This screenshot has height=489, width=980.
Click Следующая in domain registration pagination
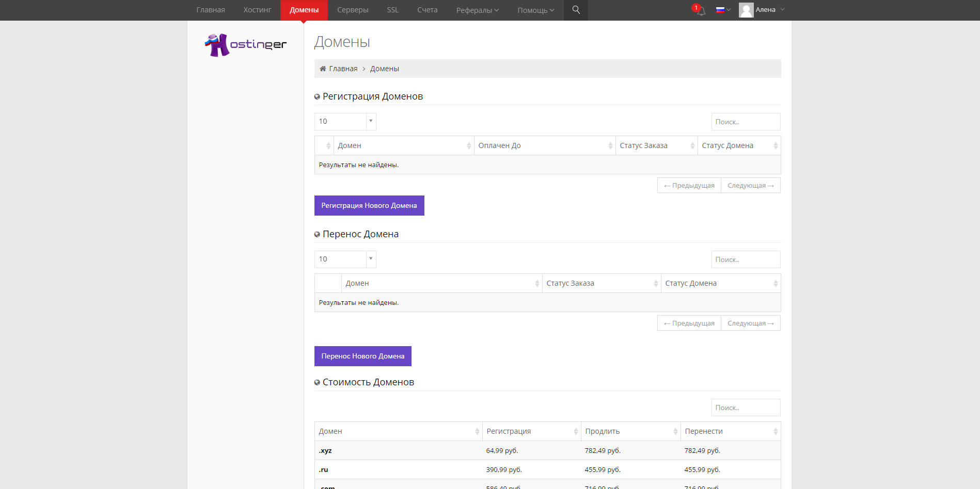point(750,185)
